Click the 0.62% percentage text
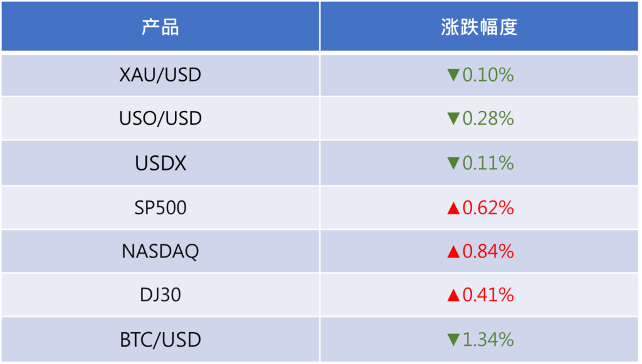Screen dimensions: 642x364 coord(488,208)
